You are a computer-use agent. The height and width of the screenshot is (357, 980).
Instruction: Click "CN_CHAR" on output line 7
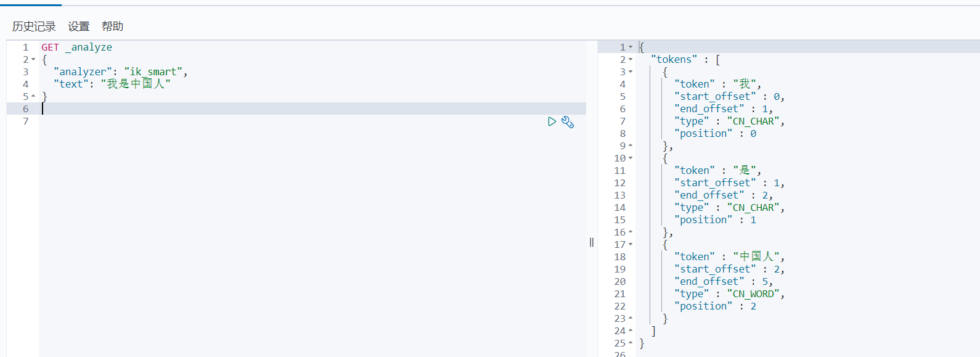pos(753,121)
